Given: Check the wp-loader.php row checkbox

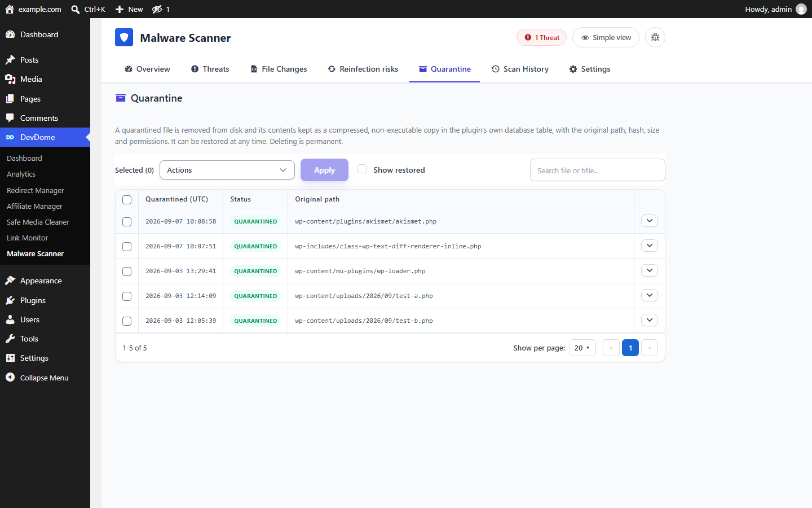Looking at the screenshot, I should coord(127,271).
